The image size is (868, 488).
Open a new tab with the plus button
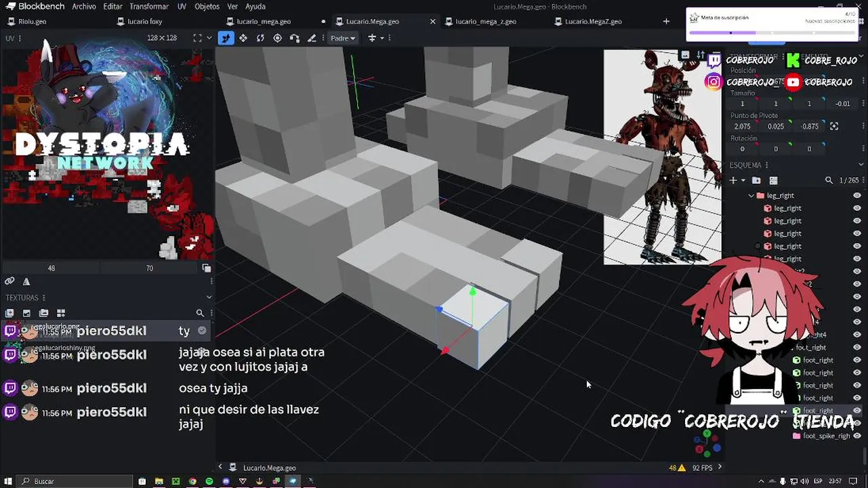666,21
